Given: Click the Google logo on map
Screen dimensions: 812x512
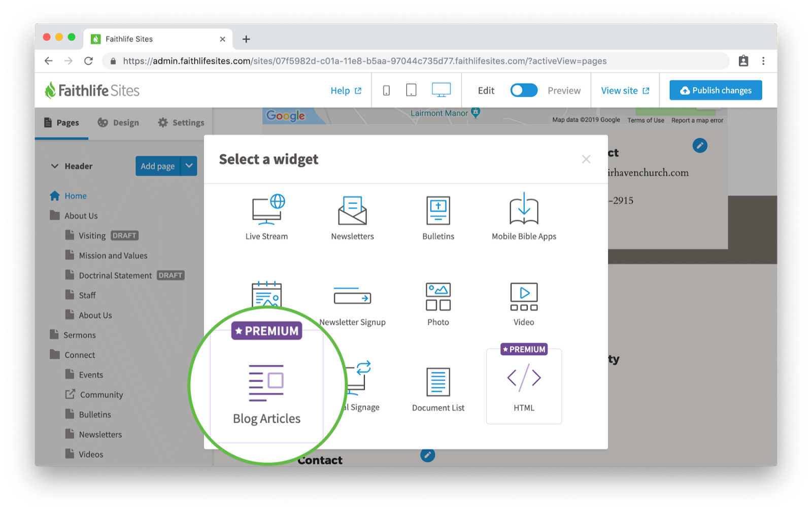Looking at the screenshot, I should 286,116.
